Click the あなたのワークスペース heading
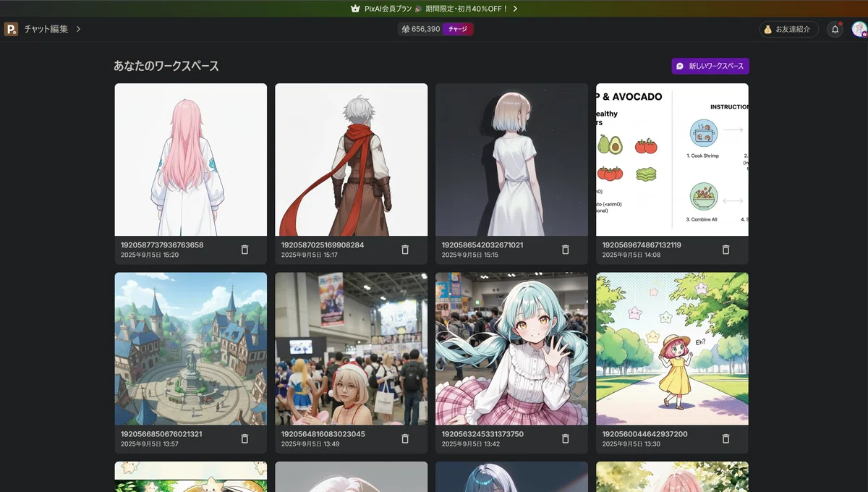The image size is (868, 492). pyautogui.click(x=166, y=66)
